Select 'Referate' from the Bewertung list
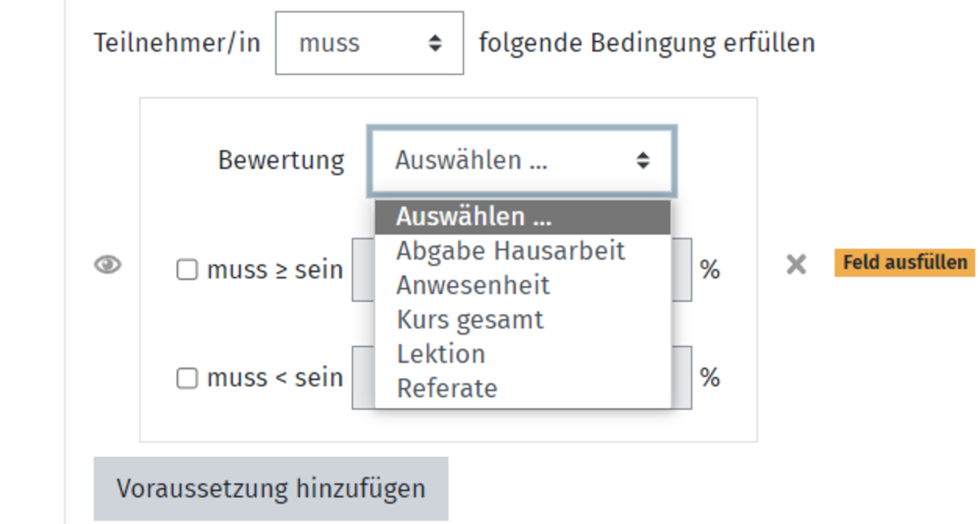Image resolution: width=980 pixels, height=524 pixels. 447,389
